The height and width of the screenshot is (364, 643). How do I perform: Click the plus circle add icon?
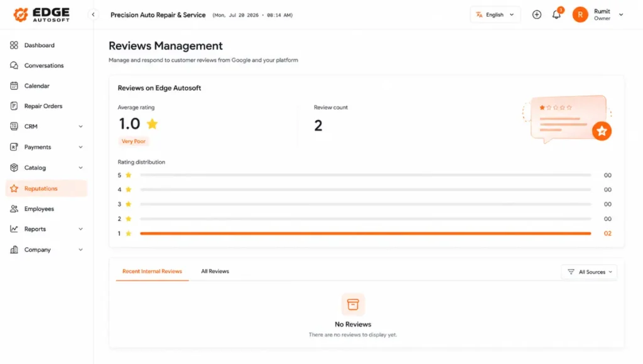tap(537, 15)
